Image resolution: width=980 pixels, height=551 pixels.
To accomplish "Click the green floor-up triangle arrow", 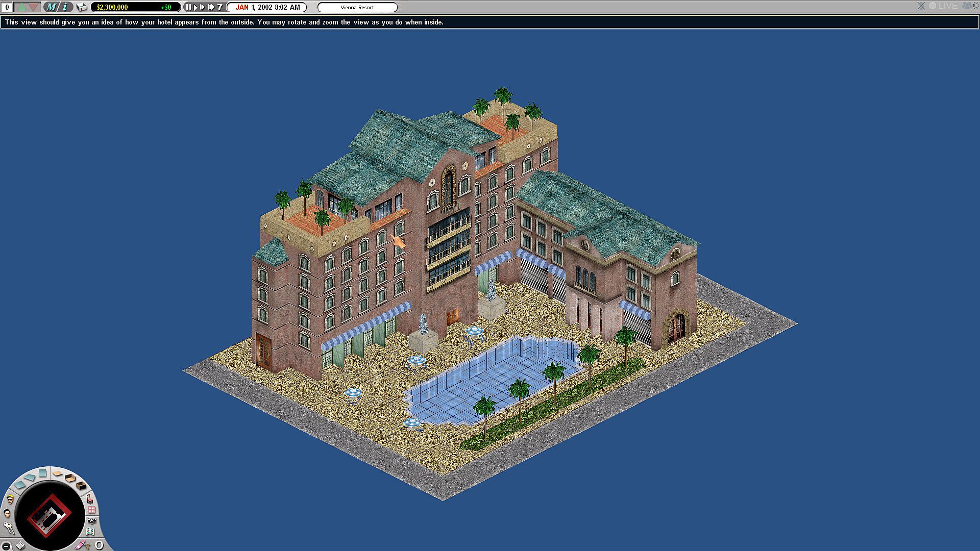I will click(x=21, y=7).
